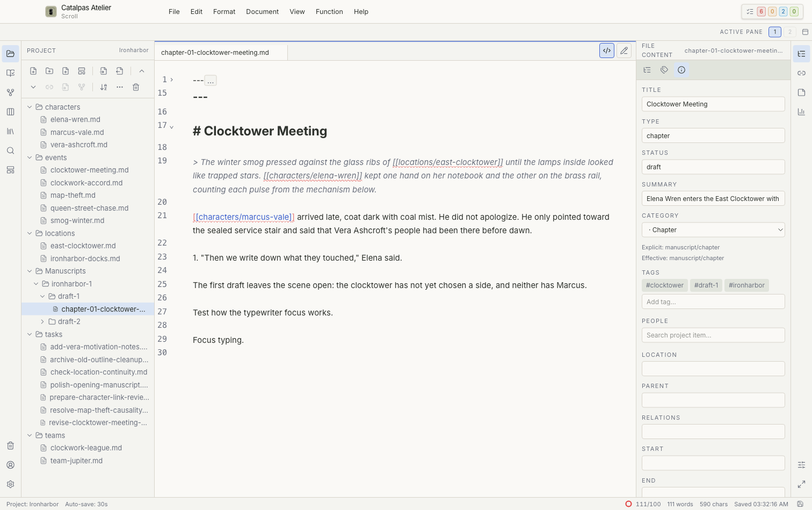The height and width of the screenshot is (510, 812).
Task: Open the Function menu
Action: (329, 11)
